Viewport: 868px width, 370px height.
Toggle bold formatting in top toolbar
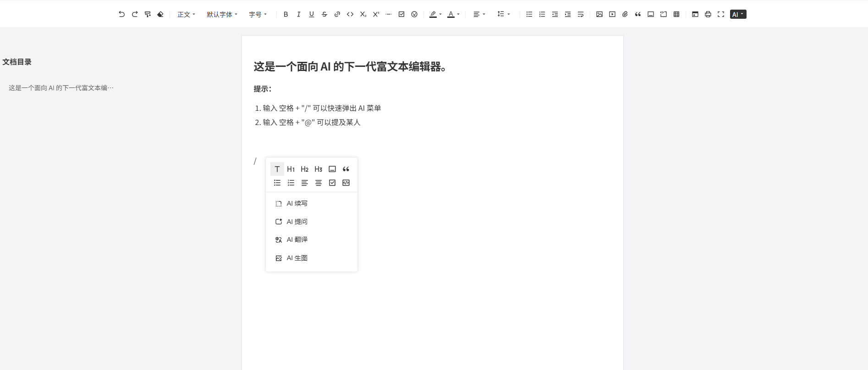286,14
